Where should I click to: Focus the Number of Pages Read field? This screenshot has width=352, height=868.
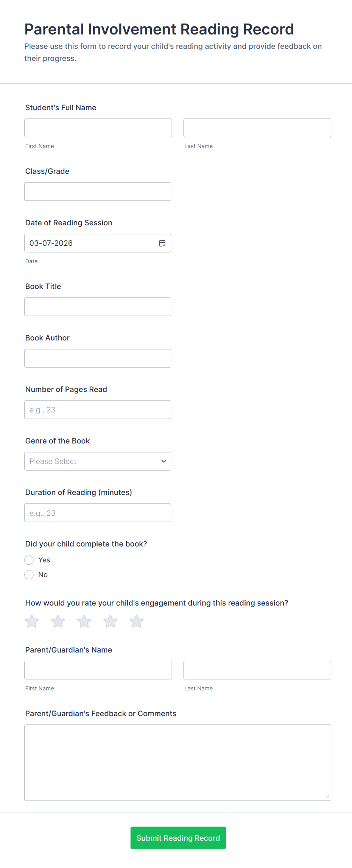[98, 410]
